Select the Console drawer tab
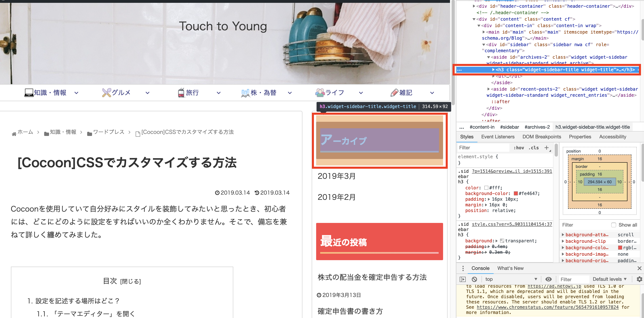The image size is (644, 318). point(480,268)
